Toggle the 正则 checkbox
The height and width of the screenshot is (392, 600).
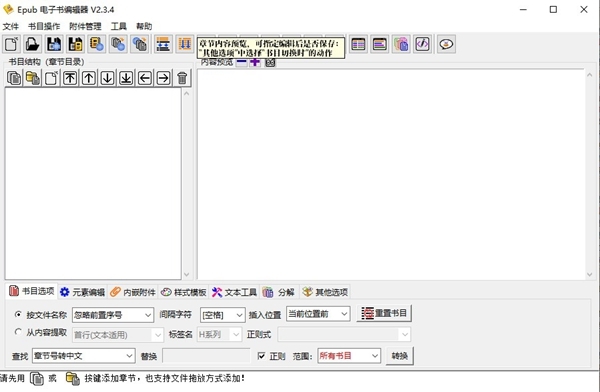261,356
